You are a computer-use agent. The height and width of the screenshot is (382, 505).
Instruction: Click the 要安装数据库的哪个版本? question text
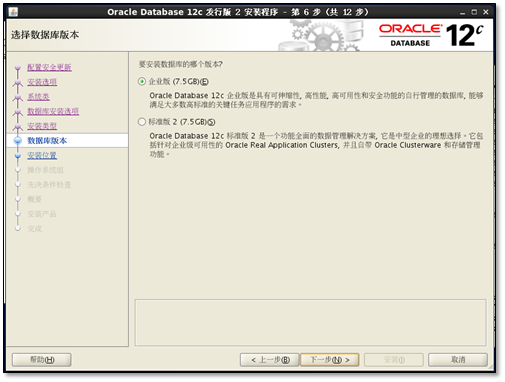tap(181, 64)
